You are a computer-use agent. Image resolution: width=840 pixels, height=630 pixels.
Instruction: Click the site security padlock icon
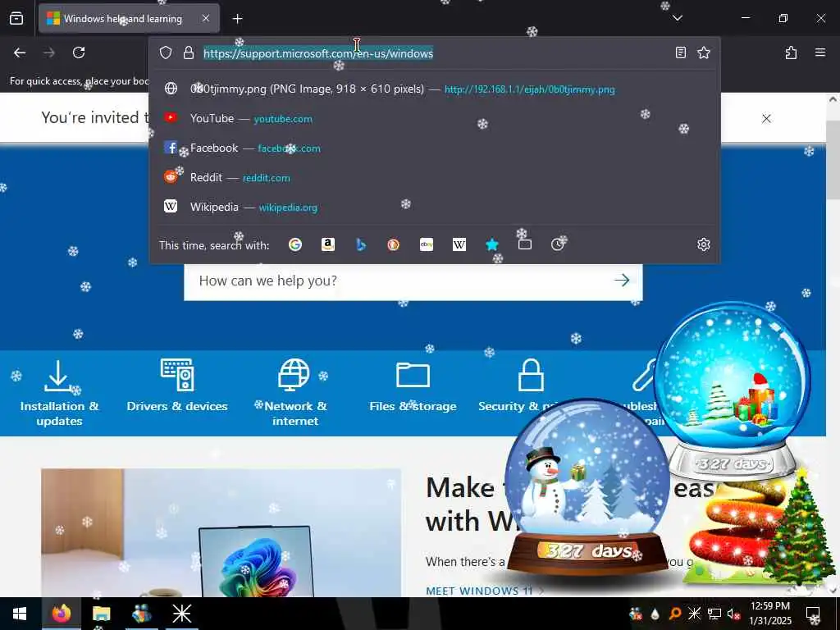pos(188,52)
